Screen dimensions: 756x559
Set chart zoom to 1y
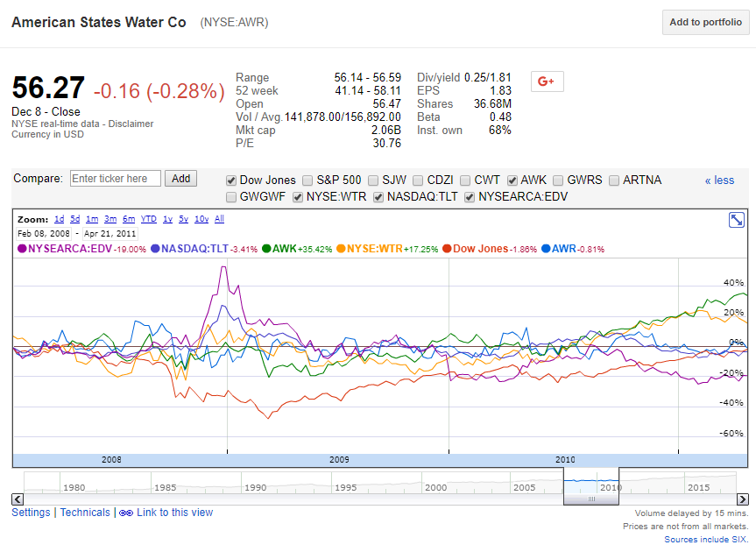[168, 219]
